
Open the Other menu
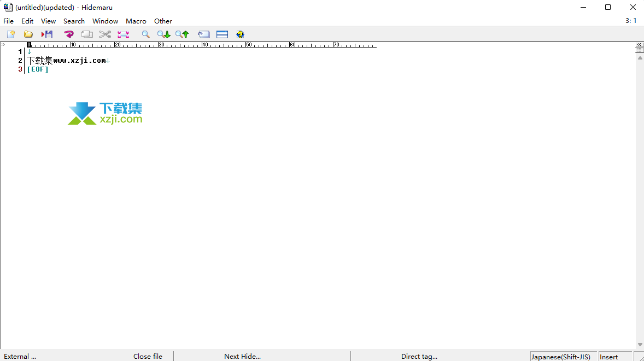pos(163,21)
